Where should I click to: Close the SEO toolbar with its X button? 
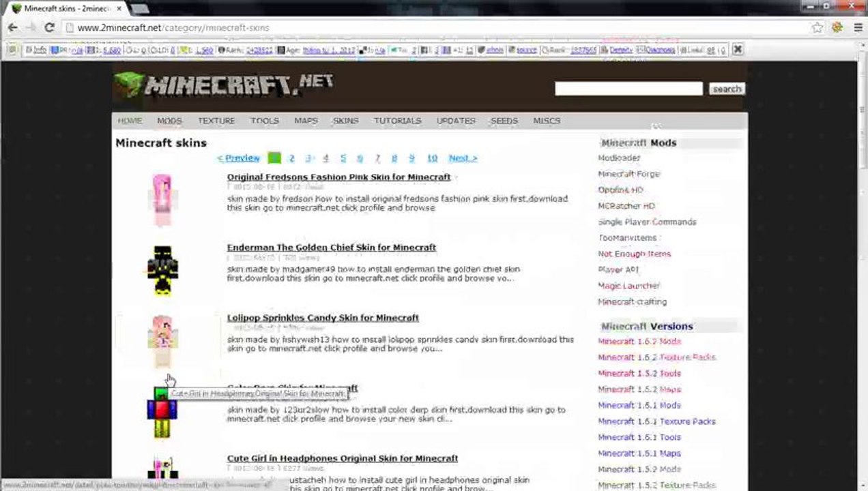pyautogui.click(x=738, y=49)
